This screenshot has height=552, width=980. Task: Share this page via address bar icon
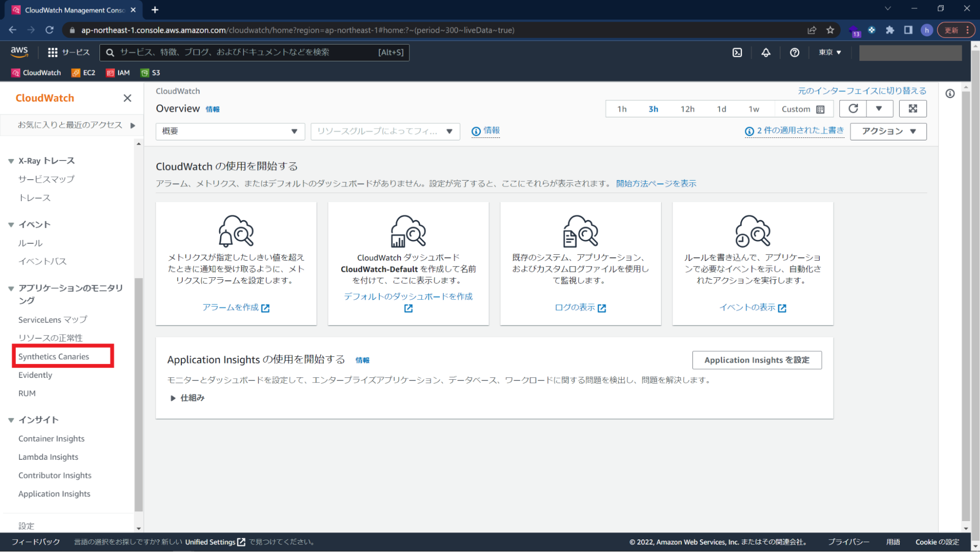click(x=812, y=30)
